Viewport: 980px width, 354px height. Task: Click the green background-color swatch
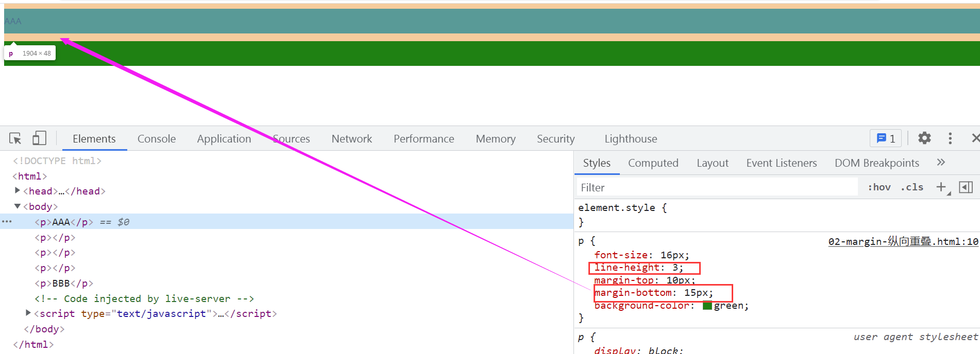707,306
